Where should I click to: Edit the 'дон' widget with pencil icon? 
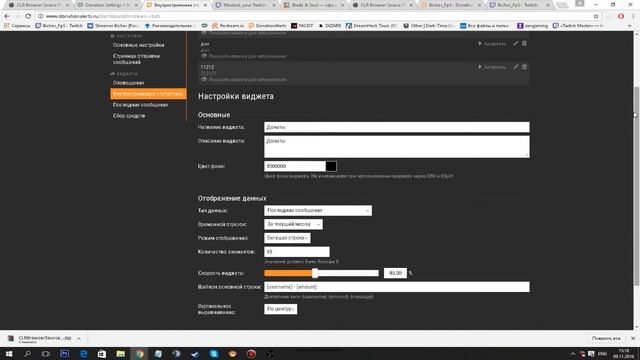(x=516, y=43)
